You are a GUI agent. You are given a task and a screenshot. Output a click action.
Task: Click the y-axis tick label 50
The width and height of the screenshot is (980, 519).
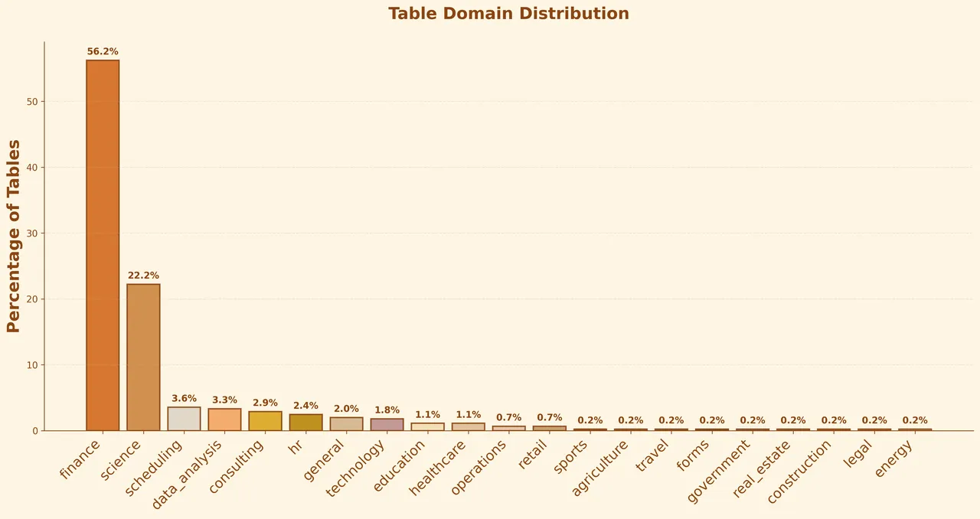(x=32, y=102)
